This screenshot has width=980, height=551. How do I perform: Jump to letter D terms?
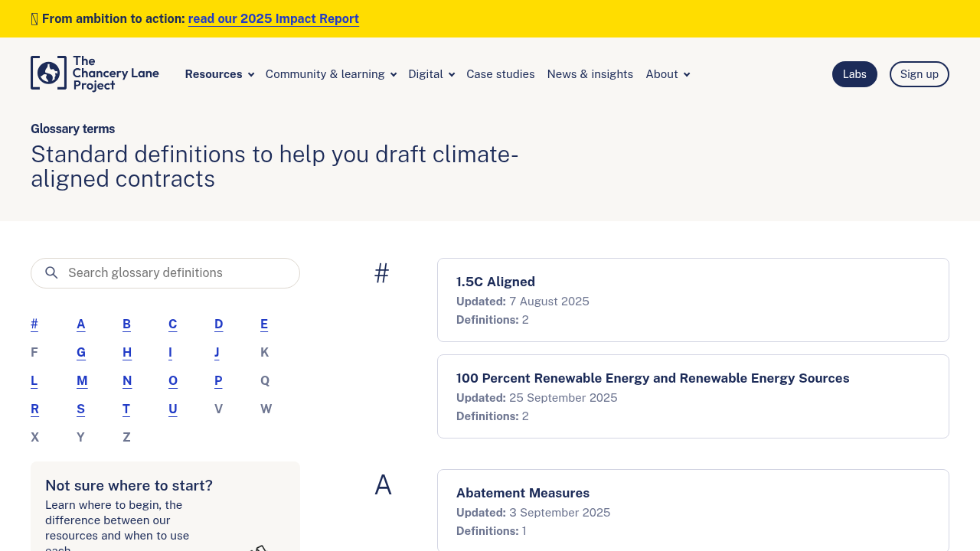pyautogui.click(x=219, y=324)
